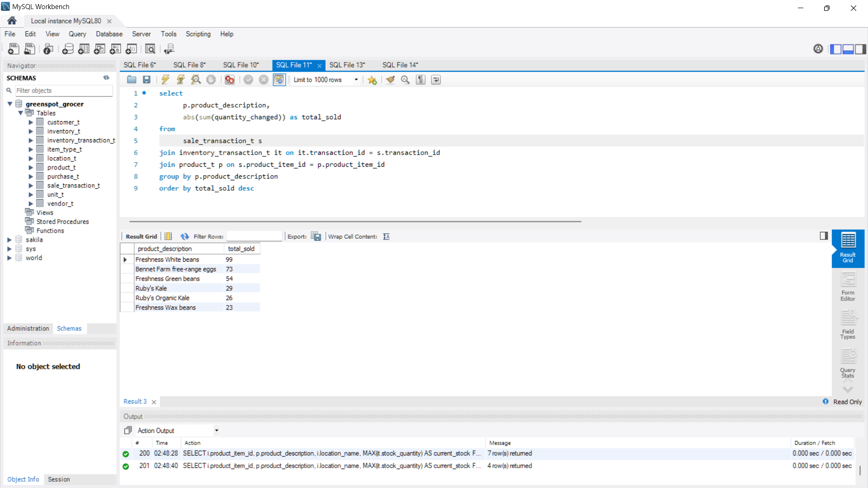The image size is (868, 488).
Task: Beautify query broom icon
Action: pyautogui.click(x=390, y=80)
